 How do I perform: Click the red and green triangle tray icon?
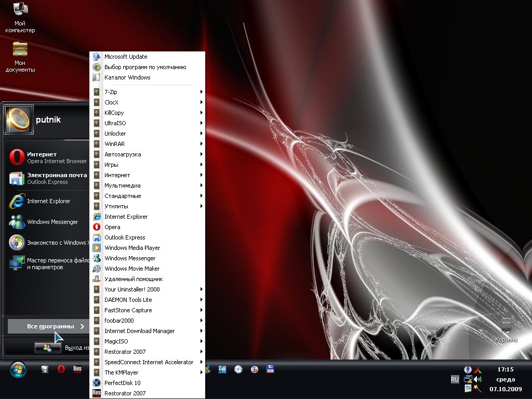478,369
